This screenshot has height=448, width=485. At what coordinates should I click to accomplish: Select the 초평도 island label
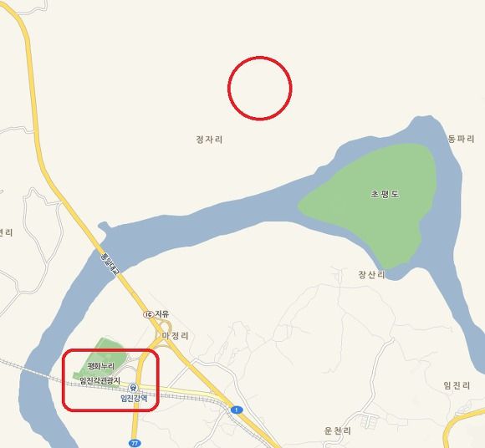(385, 194)
